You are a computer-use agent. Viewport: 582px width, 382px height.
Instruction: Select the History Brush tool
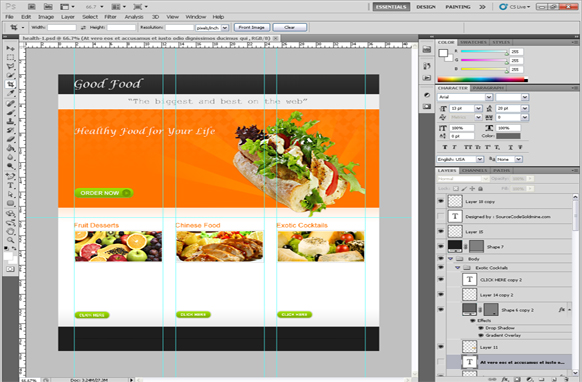coord(10,130)
